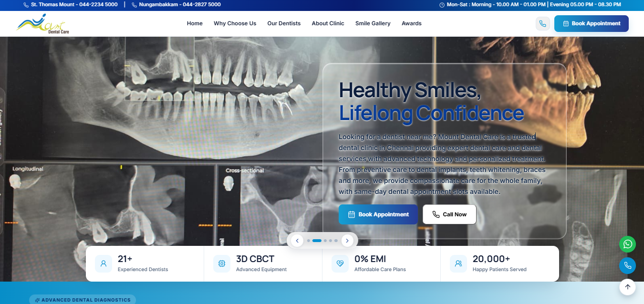The height and width of the screenshot is (304, 644).
Task: Select the third carousel dot
Action: 325,241
